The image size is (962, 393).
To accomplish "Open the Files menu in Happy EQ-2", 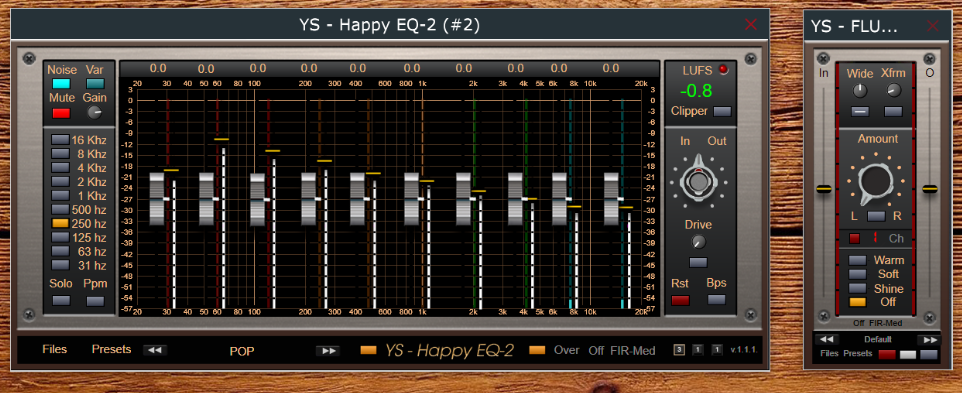I will [x=55, y=349].
